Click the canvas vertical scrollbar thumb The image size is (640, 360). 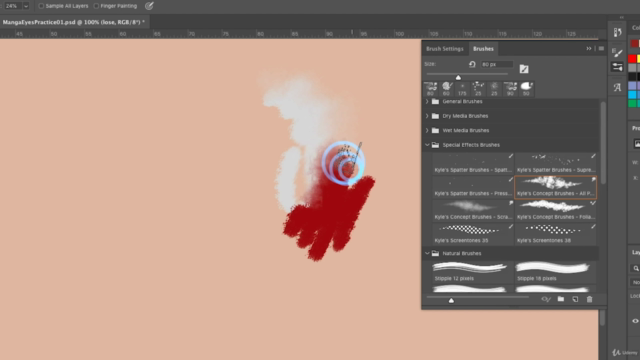(602, 318)
